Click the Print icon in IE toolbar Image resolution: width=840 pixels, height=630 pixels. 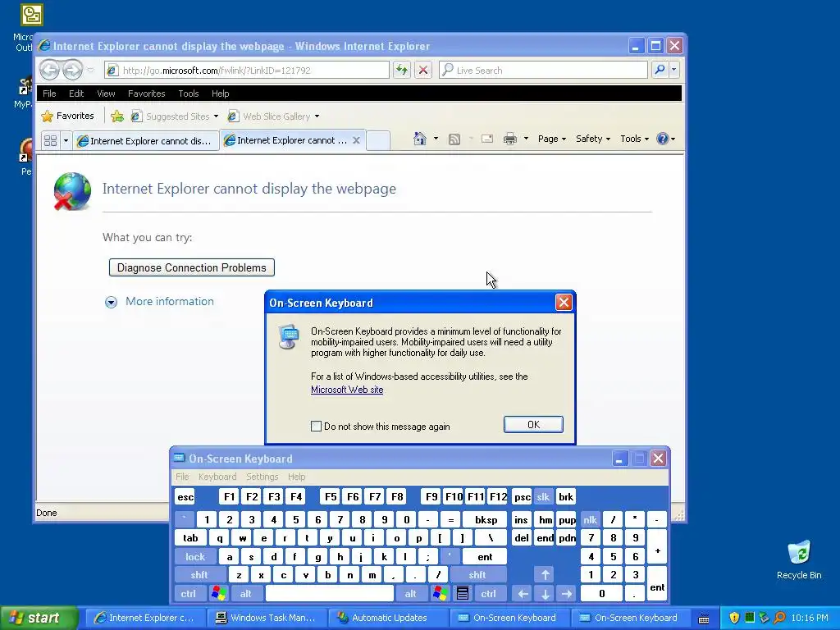click(x=510, y=139)
